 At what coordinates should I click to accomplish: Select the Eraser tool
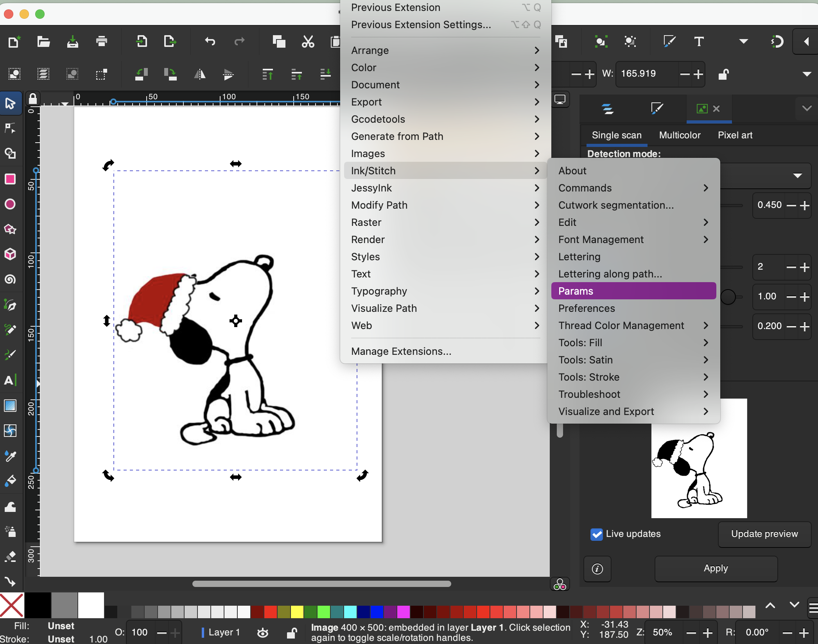(x=11, y=556)
